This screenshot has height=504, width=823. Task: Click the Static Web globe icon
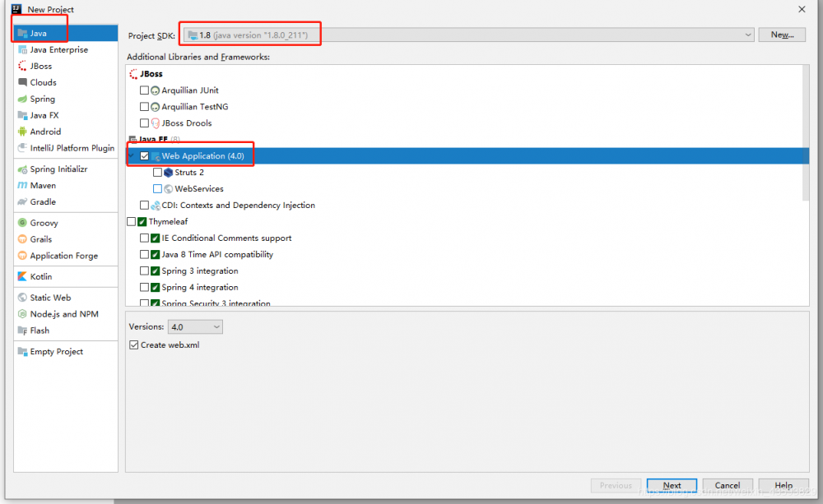pyautogui.click(x=22, y=298)
